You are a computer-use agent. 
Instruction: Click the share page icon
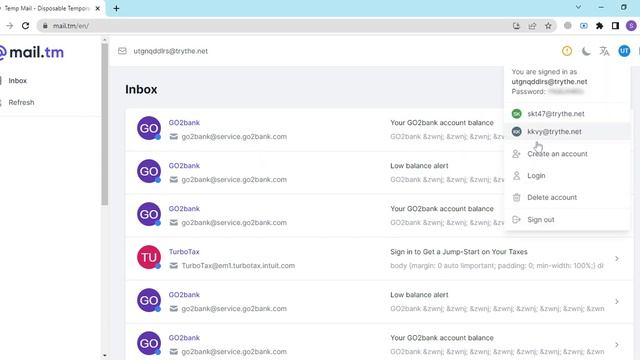(x=532, y=26)
